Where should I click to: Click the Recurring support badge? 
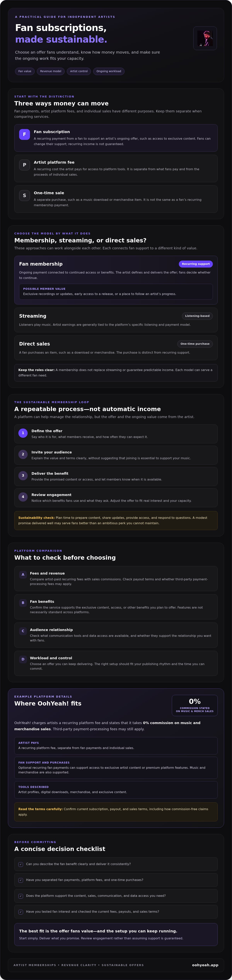195,264
